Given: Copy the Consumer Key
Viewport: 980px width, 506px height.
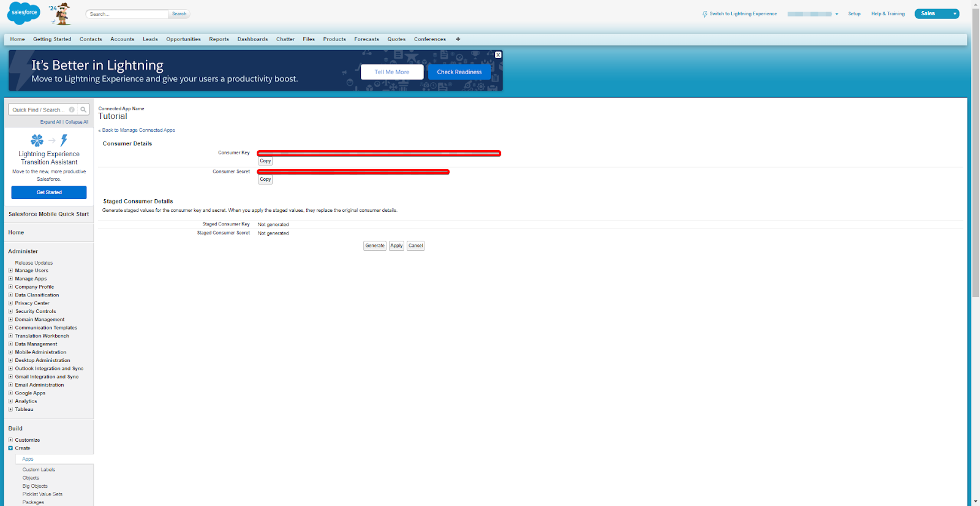Looking at the screenshot, I should pos(265,161).
